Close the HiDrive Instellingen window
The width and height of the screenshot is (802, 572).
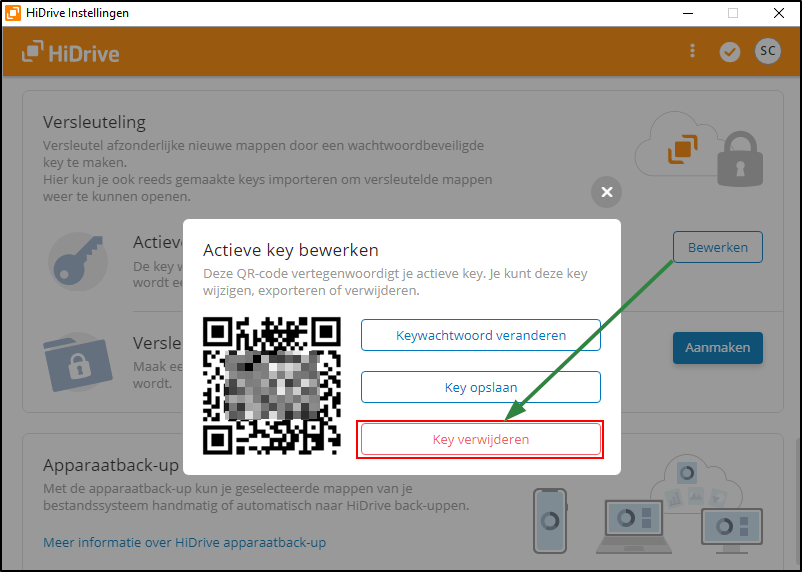pyautogui.click(x=778, y=13)
